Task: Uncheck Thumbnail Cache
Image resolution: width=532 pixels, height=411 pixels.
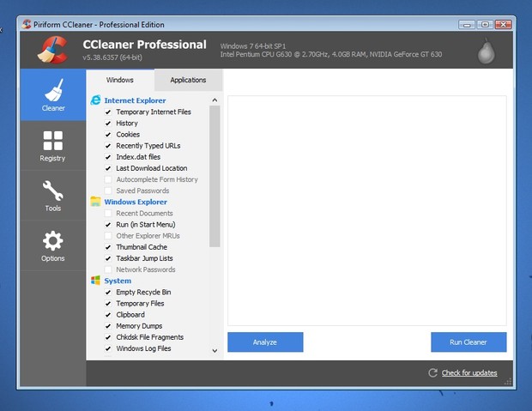Action: point(108,247)
